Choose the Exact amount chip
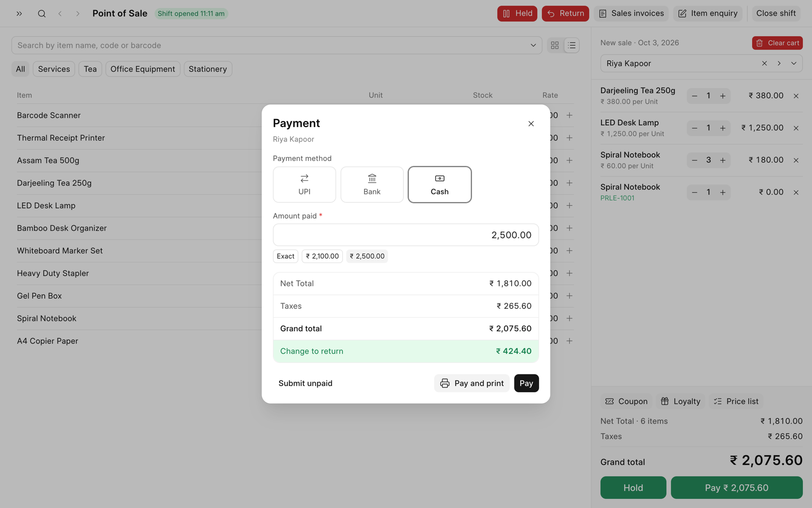This screenshot has width=812, height=508. (286, 256)
